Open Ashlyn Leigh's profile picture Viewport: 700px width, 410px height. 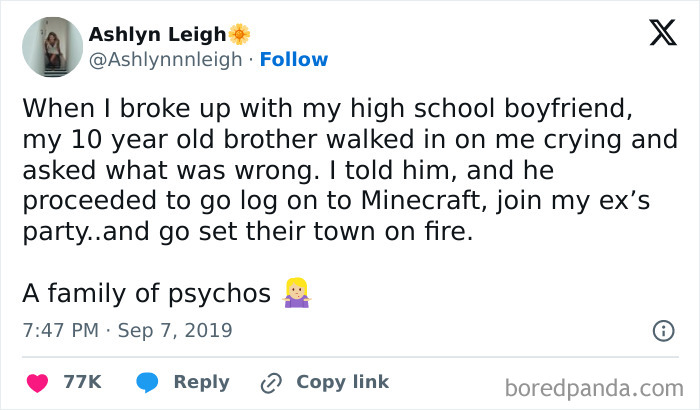pyautogui.click(x=51, y=47)
